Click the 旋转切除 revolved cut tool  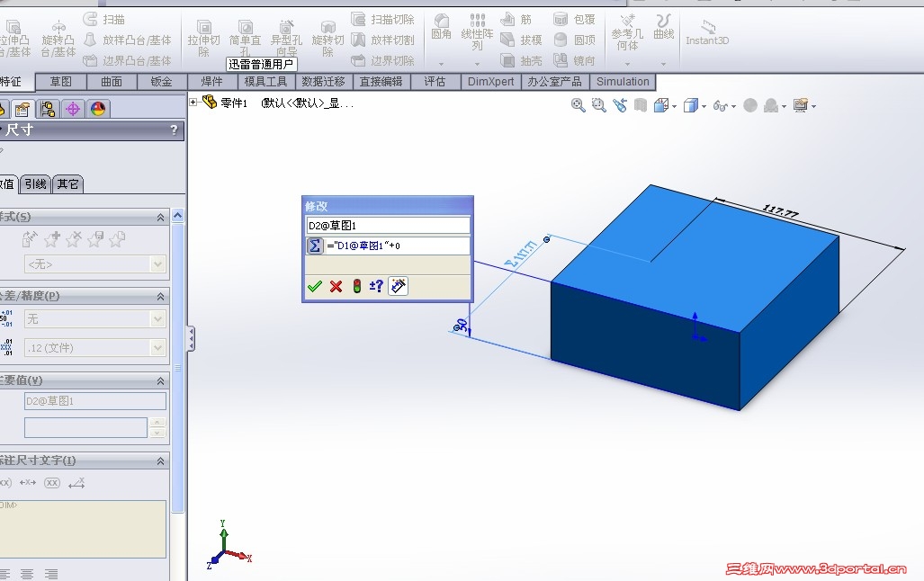point(327,39)
